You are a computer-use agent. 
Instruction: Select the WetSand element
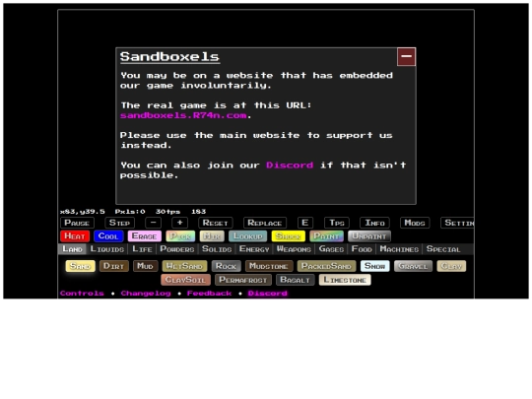click(x=184, y=266)
